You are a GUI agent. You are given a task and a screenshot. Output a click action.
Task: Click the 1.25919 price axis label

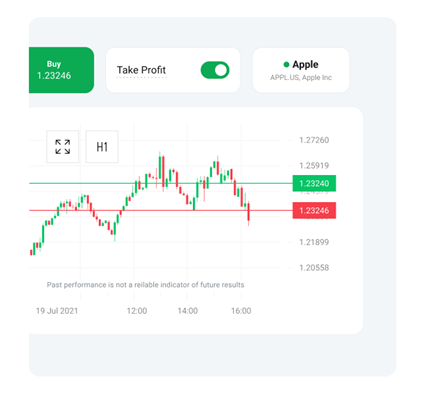pos(314,166)
